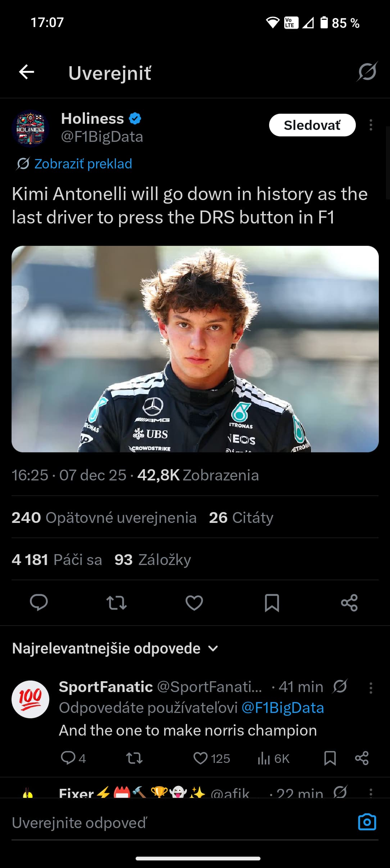390x868 pixels.
Task: Like the Holiness post
Action: [x=194, y=602]
